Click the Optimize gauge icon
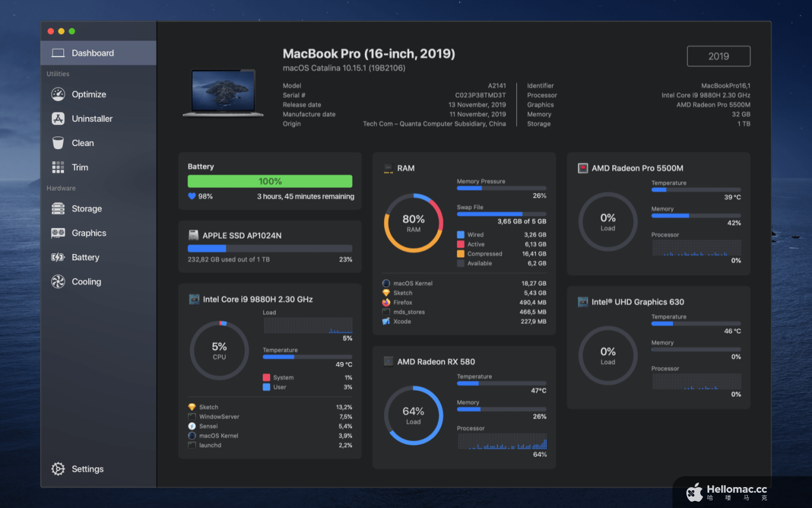The image size is (812, 508). (x=58, y=94)
